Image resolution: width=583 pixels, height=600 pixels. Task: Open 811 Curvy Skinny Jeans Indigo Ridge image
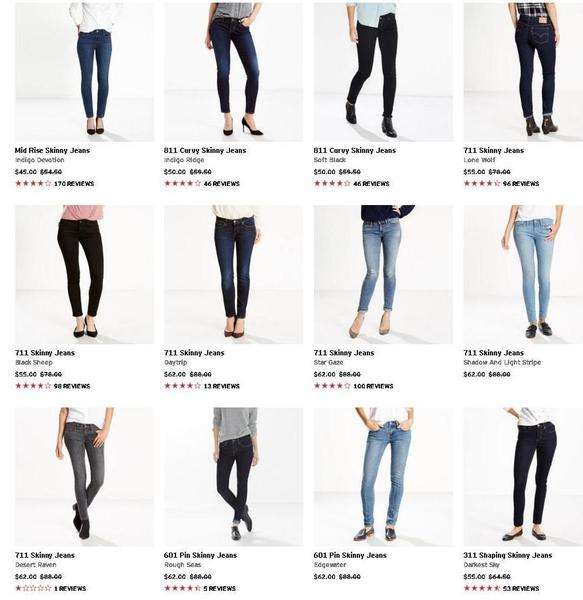(234, 72)
